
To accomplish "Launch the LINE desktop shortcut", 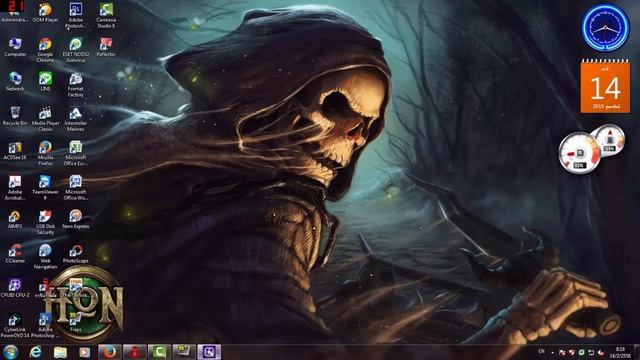I will (45, 81).
